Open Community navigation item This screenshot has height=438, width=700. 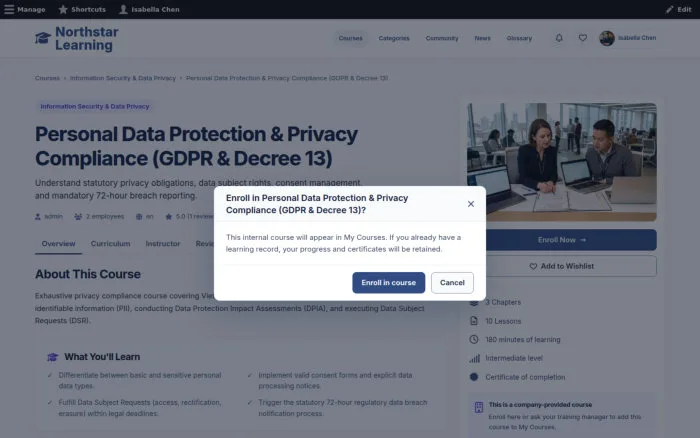[x=442, y=38]
